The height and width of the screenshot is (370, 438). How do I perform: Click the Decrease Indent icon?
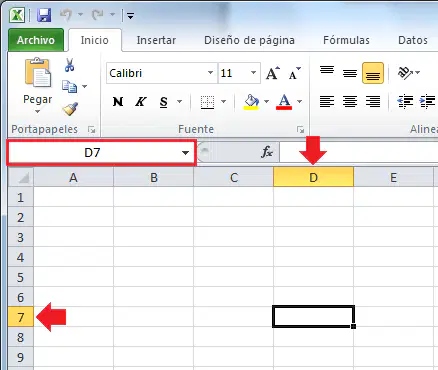click(x=405, y=101)
